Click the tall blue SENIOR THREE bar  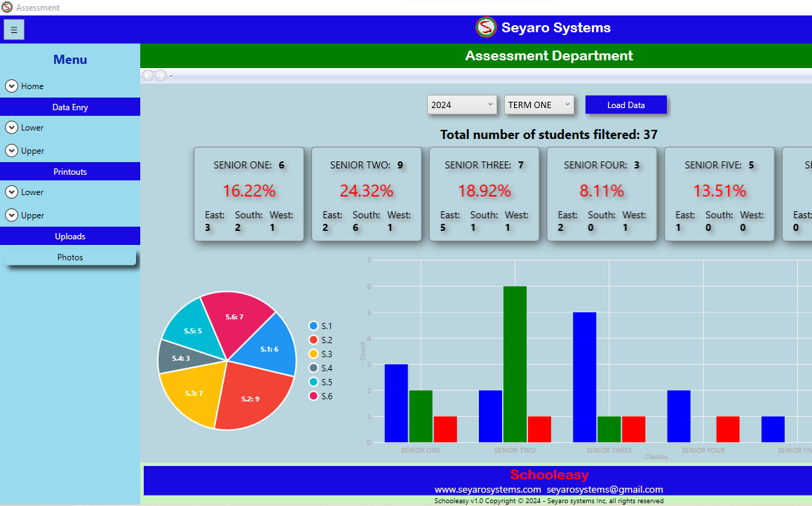point(585,377)
